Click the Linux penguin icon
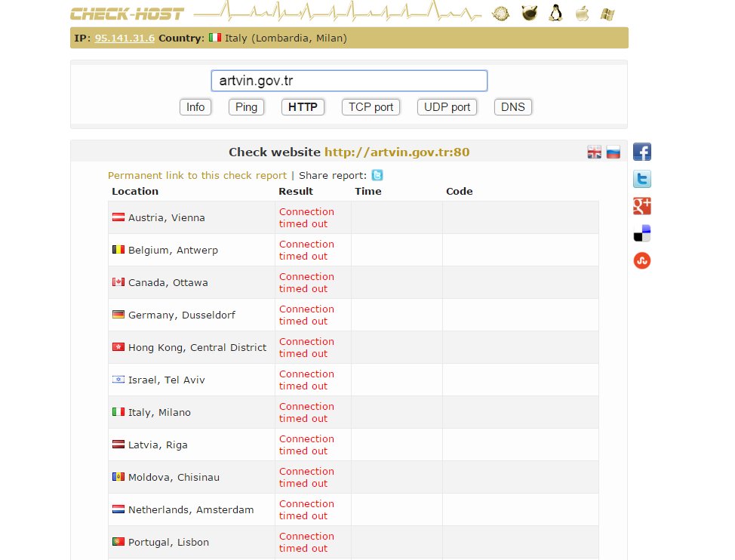 (x=555, y=13)
